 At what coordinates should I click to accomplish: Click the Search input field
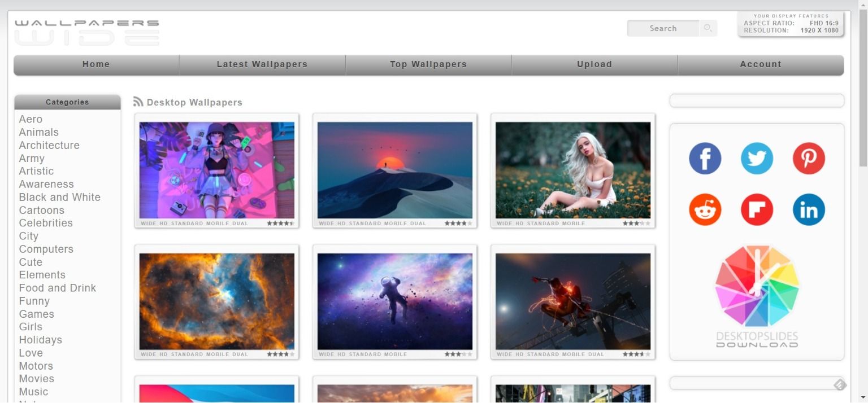[x=663, y=28]
